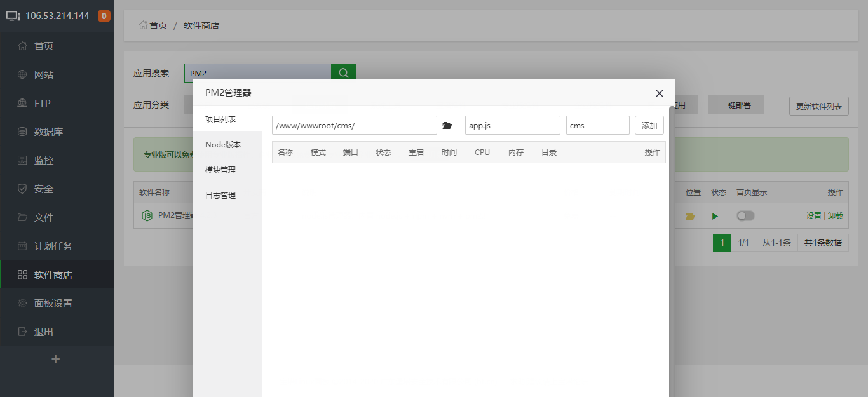
Task: Click the 内存 column header
Action: (x=516, y=152)
